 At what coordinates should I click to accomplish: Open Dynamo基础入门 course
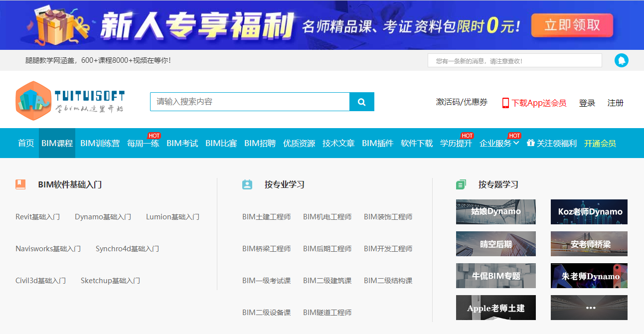pos(103,217)
